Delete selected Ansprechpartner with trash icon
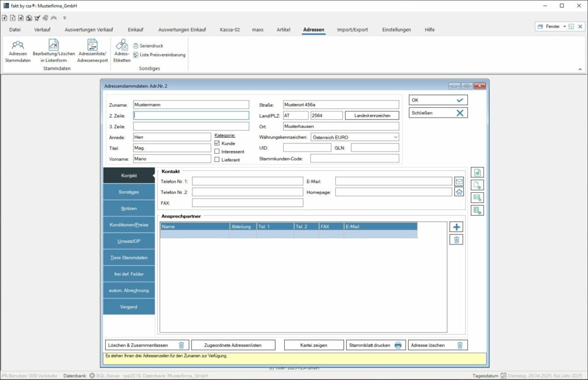588x380 pixels. coord(455,240)
